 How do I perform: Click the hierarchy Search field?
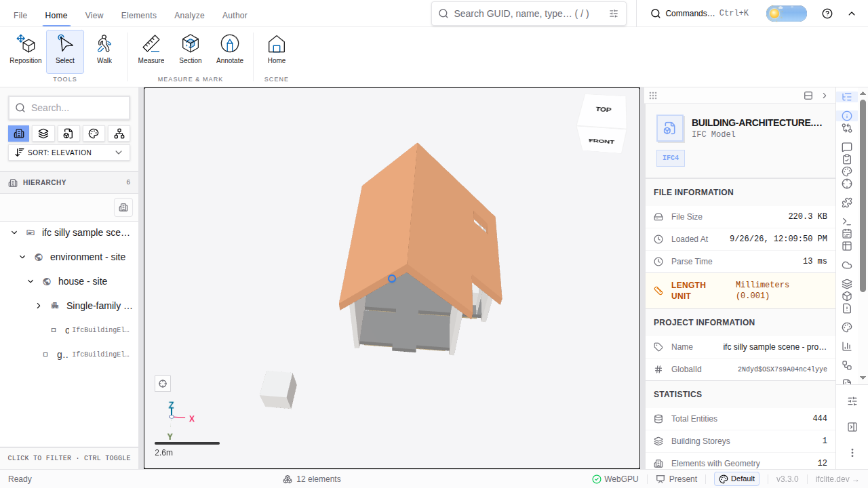[69, 108]
